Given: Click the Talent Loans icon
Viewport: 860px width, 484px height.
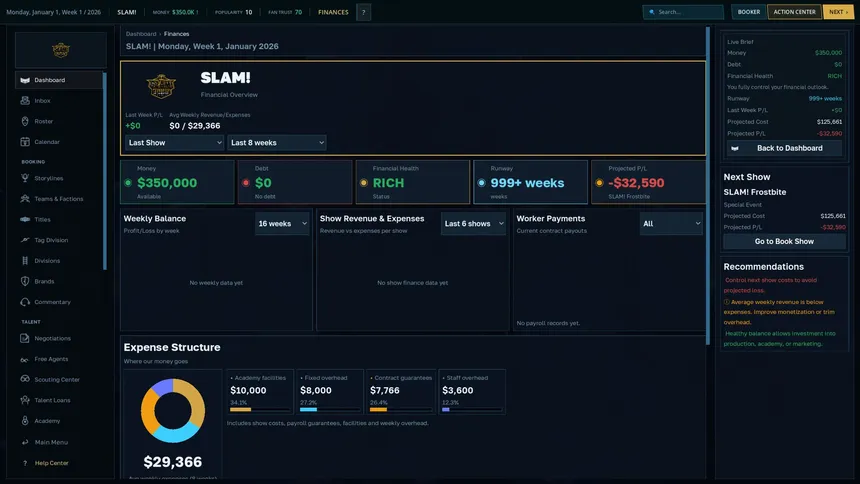Looking at the screenshot, I should click(x=25, y=400).
